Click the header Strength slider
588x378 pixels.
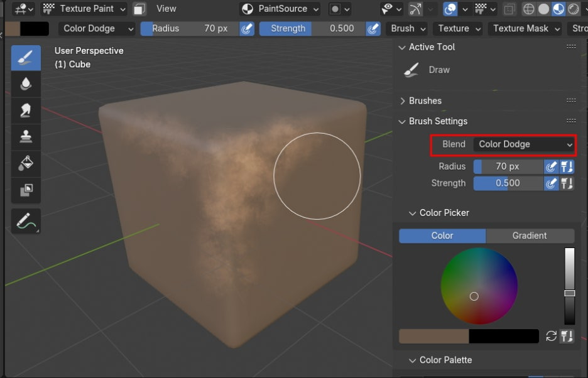click(x=312, y=28)
